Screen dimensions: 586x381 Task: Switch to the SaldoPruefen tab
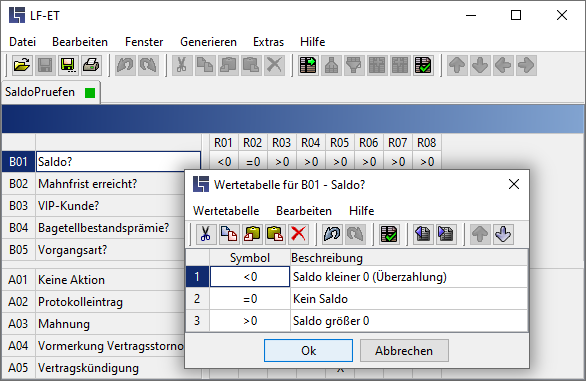click(50, 92)
